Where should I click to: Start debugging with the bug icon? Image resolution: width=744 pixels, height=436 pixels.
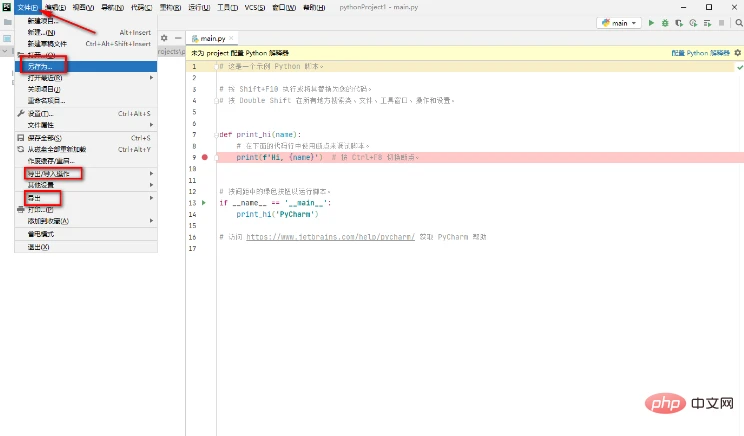click(x=664, y=22)
